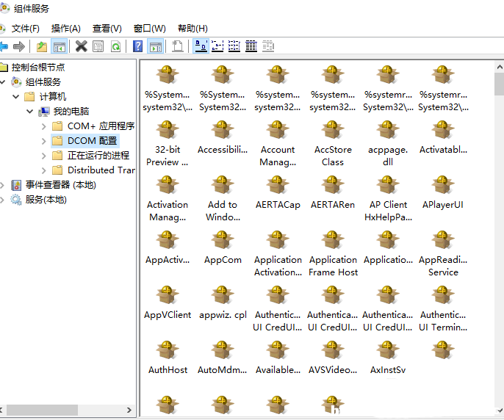Select the AppReadi... Service item

[443, 253]
